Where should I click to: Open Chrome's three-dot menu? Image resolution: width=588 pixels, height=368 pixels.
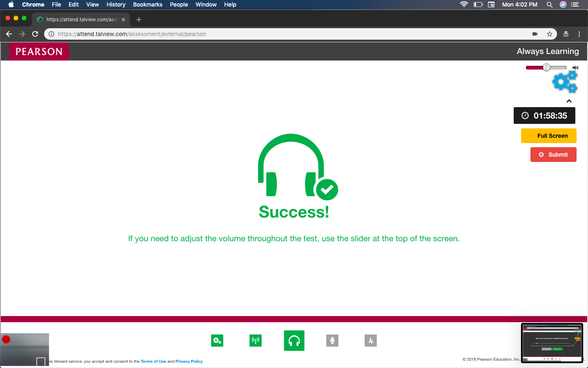(579, 34)
